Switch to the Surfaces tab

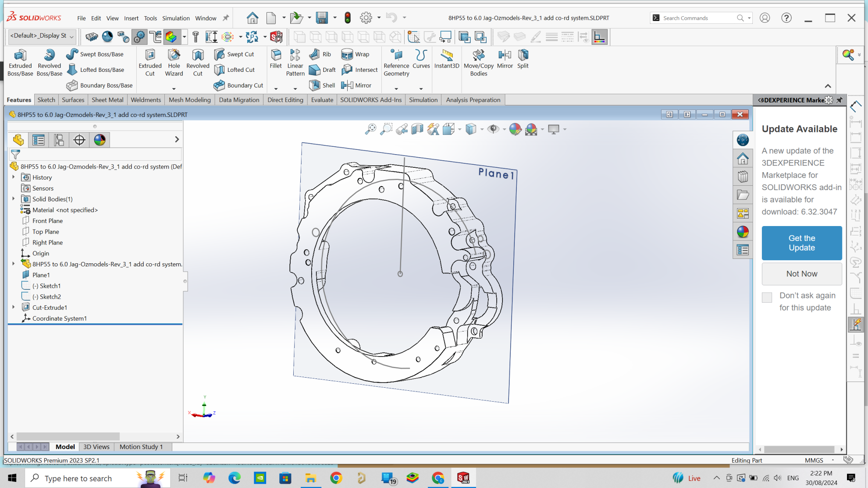[x=73, y=100]
